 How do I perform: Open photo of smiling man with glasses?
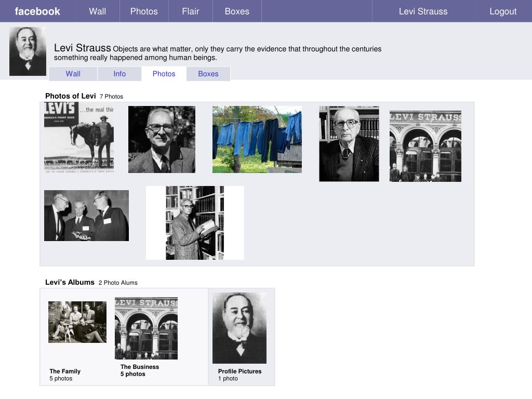(162, 139)
